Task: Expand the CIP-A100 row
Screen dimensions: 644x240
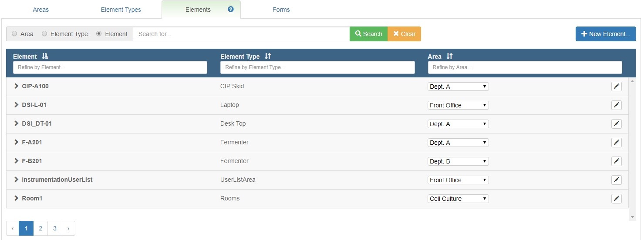Action: (x=17, y=86)
